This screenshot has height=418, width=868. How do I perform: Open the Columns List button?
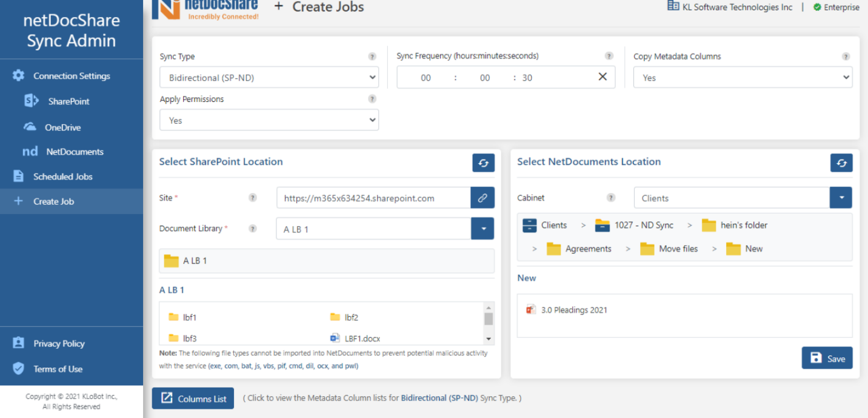tap(193, 399)
